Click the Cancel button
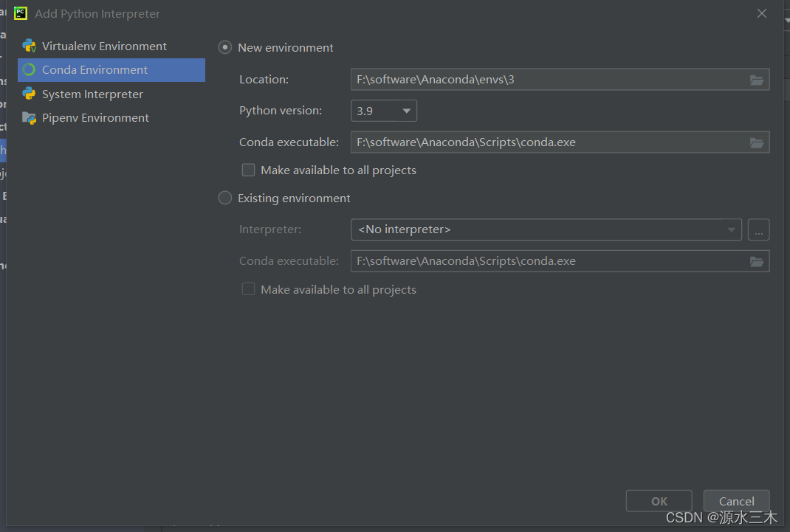This screenshot has width=790, height=532. pyautogui.click(x=736, y=501)
